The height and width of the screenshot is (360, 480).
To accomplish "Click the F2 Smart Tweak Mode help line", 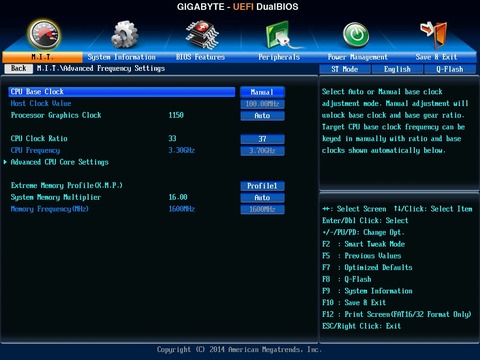I will [x=364, y=244].
